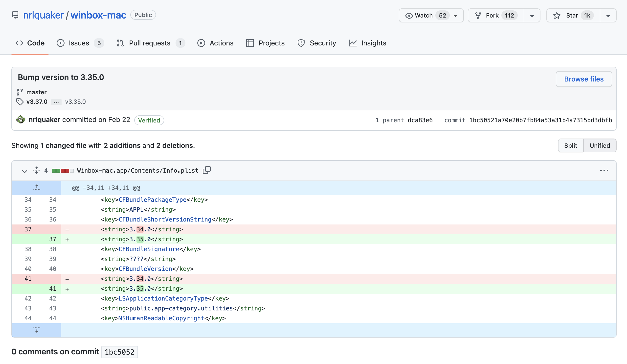This screenshot has height=364, width=627.
Task: Open the nrlquaker owner link
Action: point(43,15)
